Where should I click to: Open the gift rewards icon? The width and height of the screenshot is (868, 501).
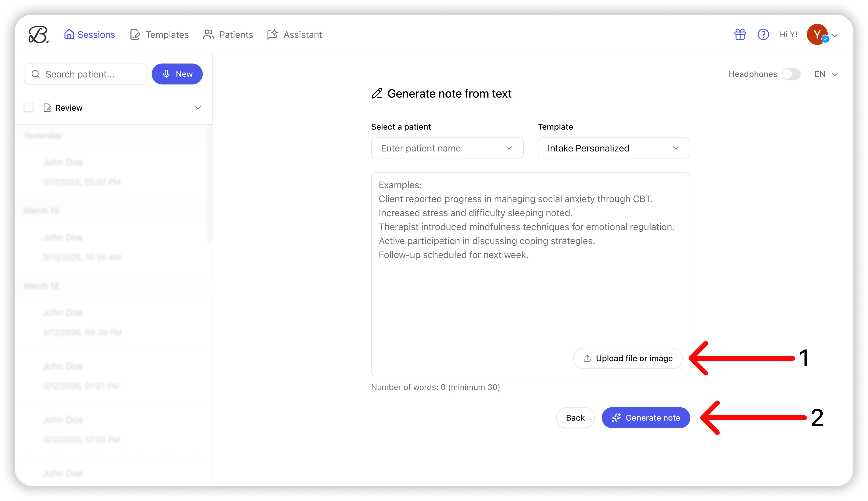(x=740, y=34)
